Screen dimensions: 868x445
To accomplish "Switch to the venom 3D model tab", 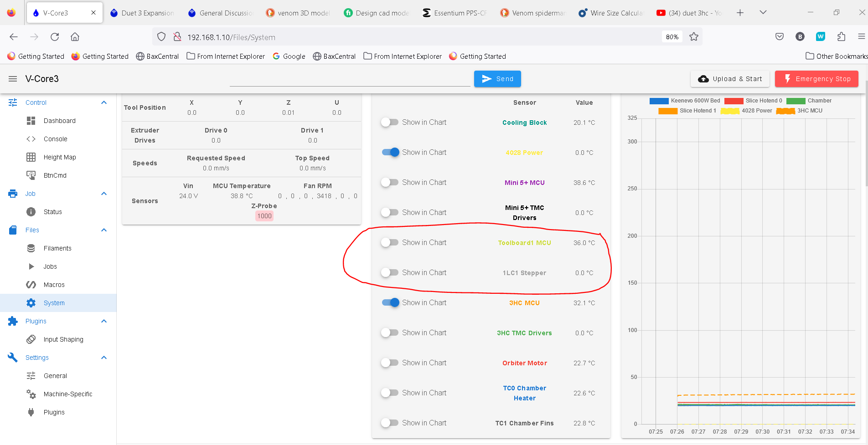I will click(x=299, y=13).
